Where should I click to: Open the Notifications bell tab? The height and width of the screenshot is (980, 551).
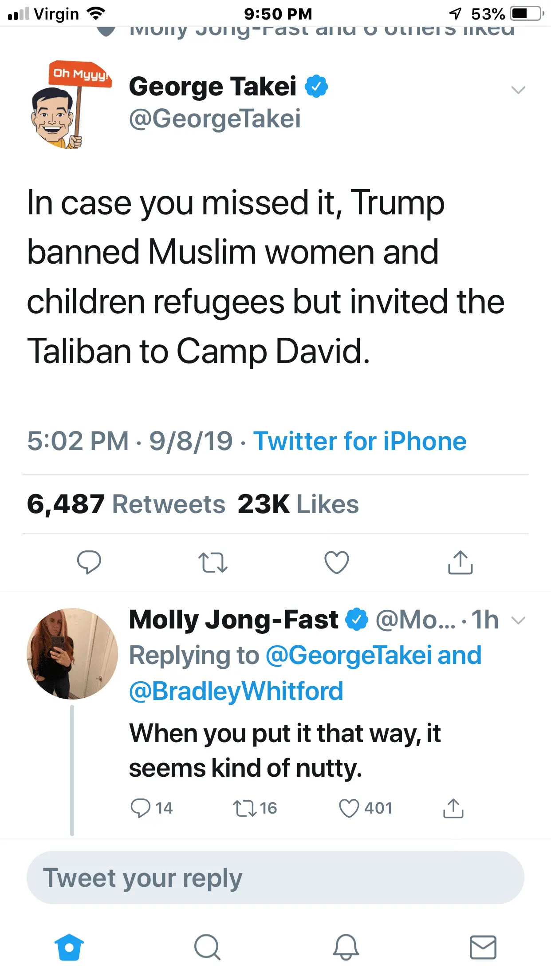click(x=346, y=947)
